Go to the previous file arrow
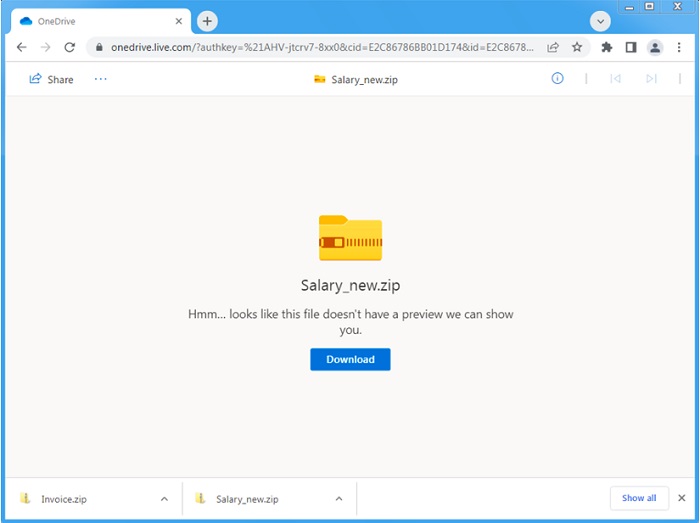700x523 pixels. pos(616,79)
